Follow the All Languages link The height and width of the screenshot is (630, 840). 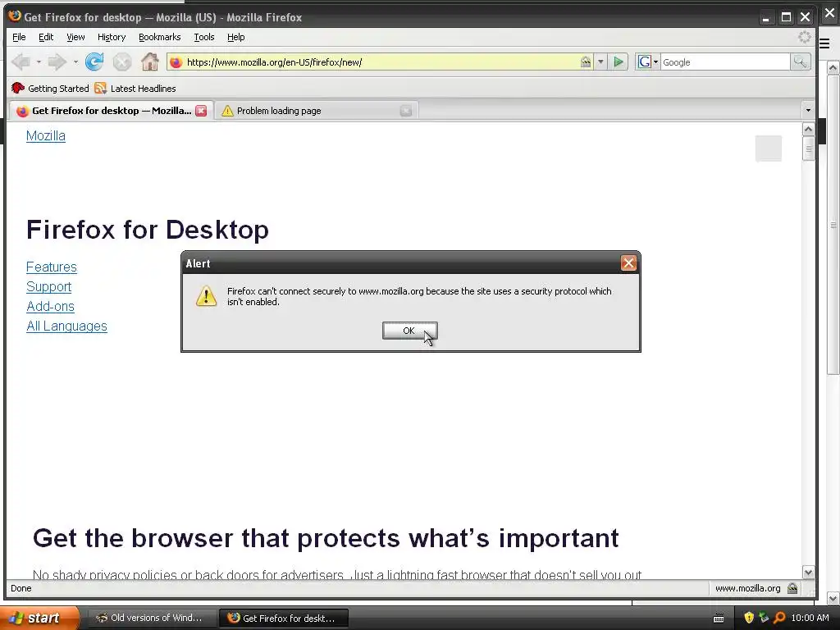(x=66, y=326)
